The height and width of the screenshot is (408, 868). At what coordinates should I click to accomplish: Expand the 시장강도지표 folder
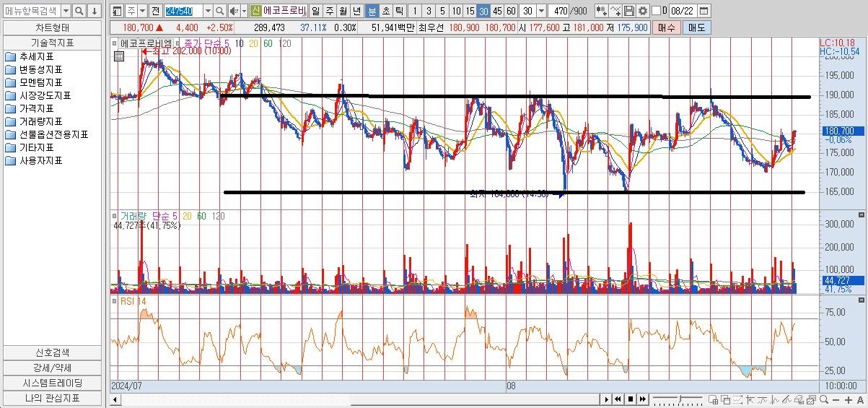pyautogui.click(x=45, y=95)
